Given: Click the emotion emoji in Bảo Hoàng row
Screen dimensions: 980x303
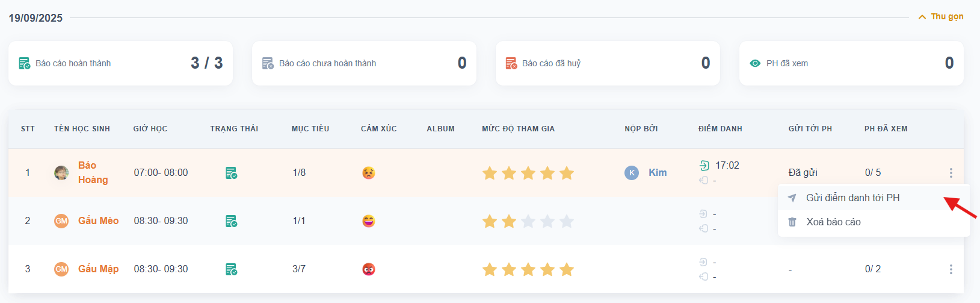Looking at the screenshot, I should [369, 173].
